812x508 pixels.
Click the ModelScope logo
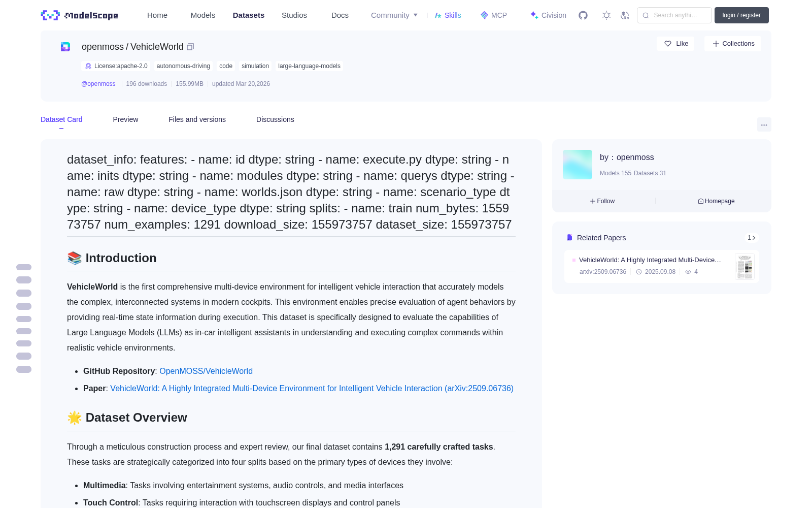pos(80,15)
